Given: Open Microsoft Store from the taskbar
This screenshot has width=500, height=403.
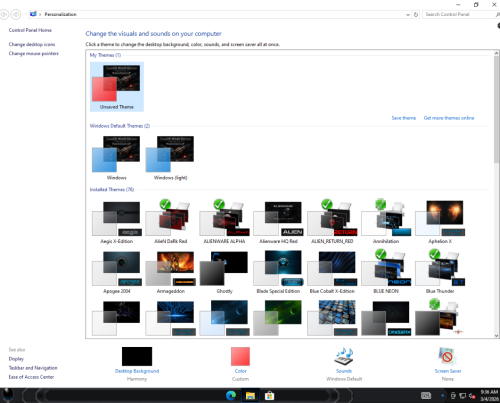Looking at the screenshot, I should pyautogui.click(x=269, y=396).
